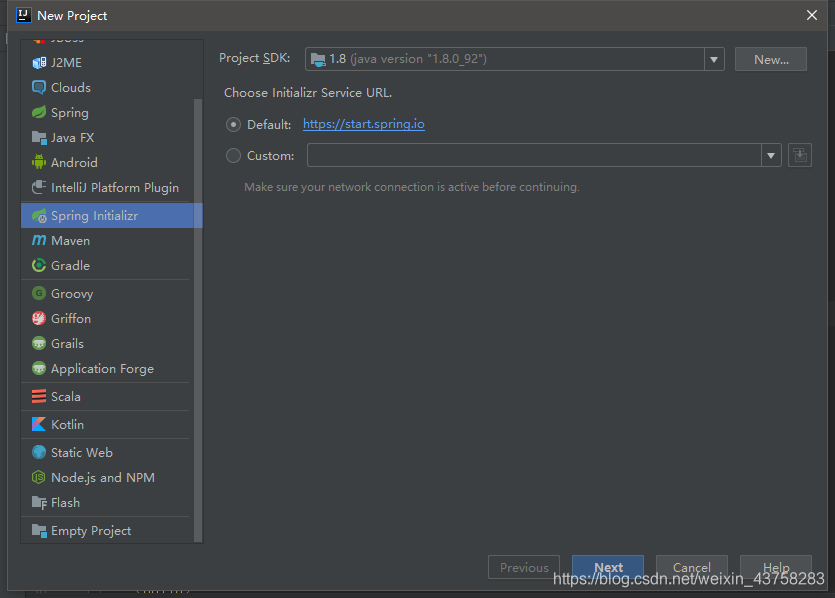Select the J2ME project type icon

click(x=39, y=63)
